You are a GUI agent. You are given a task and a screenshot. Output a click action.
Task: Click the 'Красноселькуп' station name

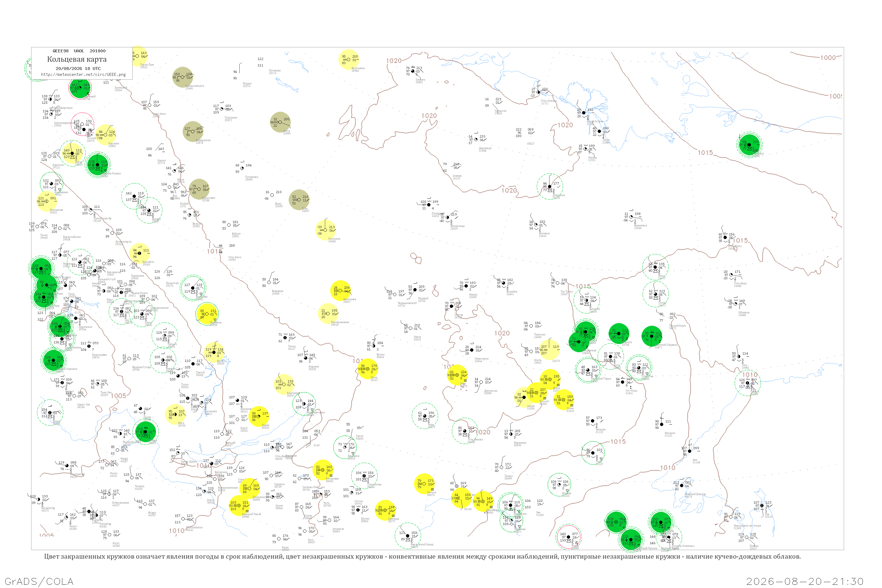tap(195, 86)
